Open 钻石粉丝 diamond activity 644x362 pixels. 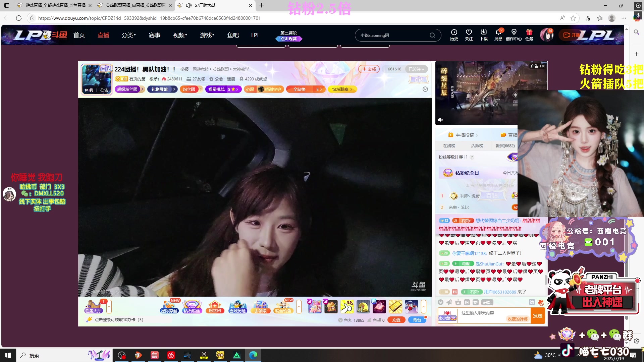192,306
